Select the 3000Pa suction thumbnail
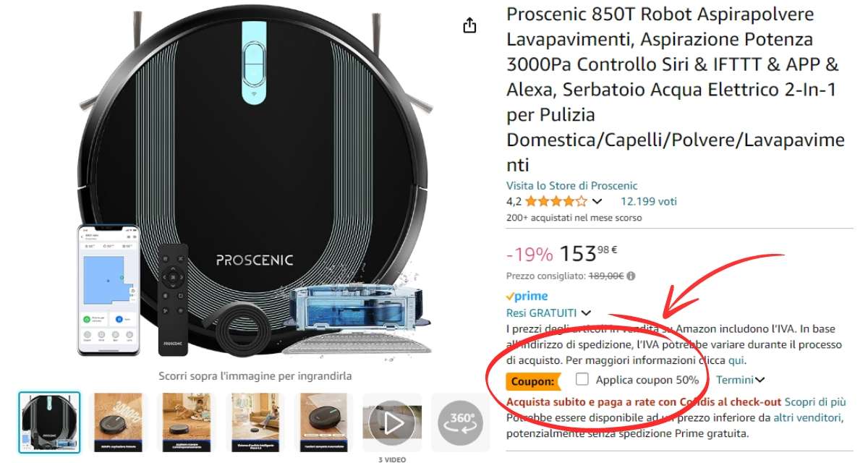The height and width of the screenshot is (463, 868). [x=119, y=422]
